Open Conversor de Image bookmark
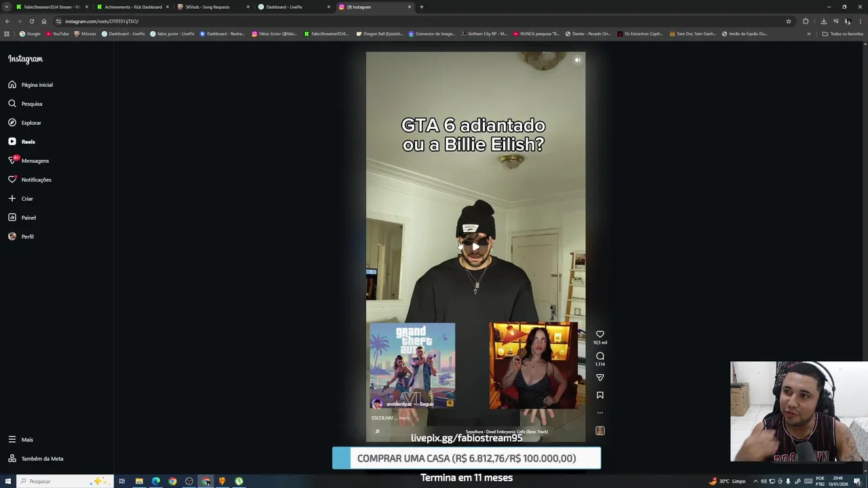The height and width of the screenshot is (488, 868). pyautogui.click(x=432, y=34)
